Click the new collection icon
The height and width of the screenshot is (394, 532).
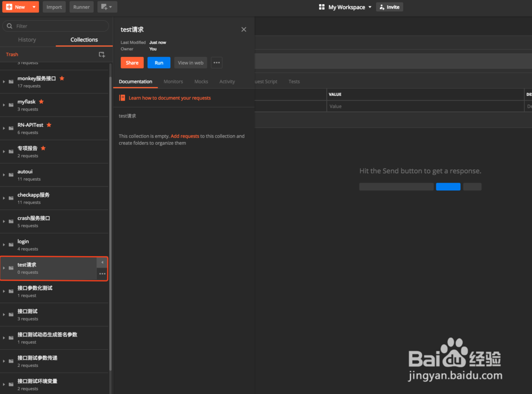(x=102, y=54)
